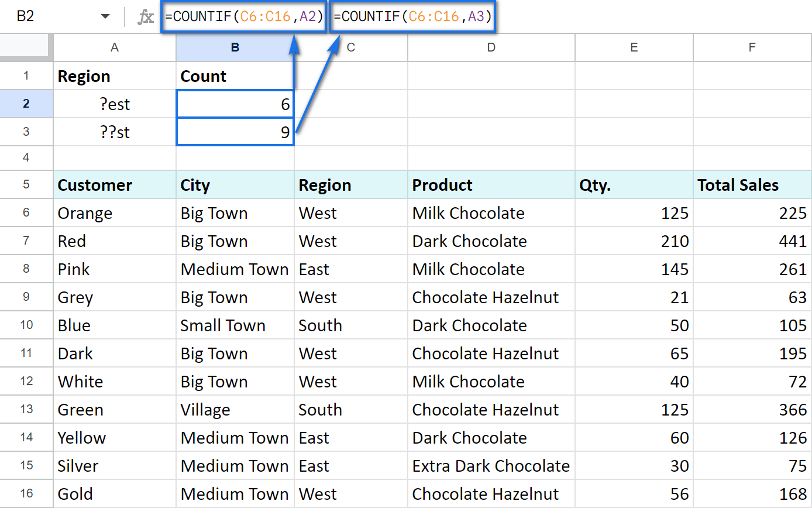
Task: Select column A header
Action: pyautogui.click(x=114, y=47)
